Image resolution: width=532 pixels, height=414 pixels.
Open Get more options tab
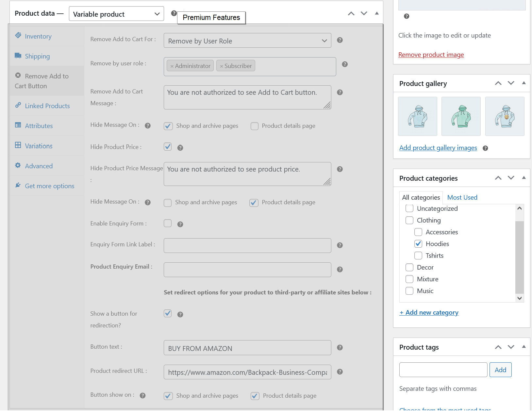coord(49,186)
